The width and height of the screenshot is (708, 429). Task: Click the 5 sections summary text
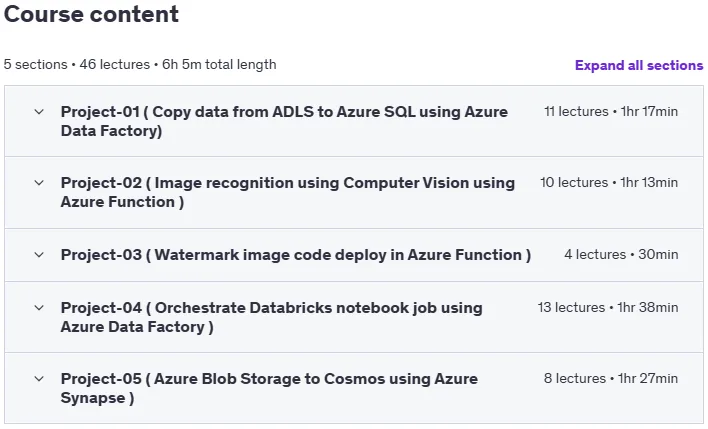coord(35,65)
